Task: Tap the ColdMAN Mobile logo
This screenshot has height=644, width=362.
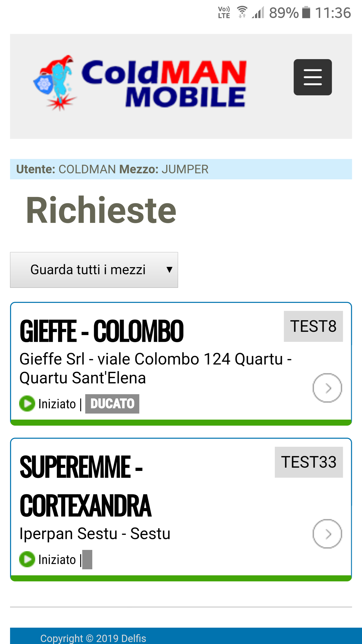Action: pyautogui.click(x=140, y=83)
